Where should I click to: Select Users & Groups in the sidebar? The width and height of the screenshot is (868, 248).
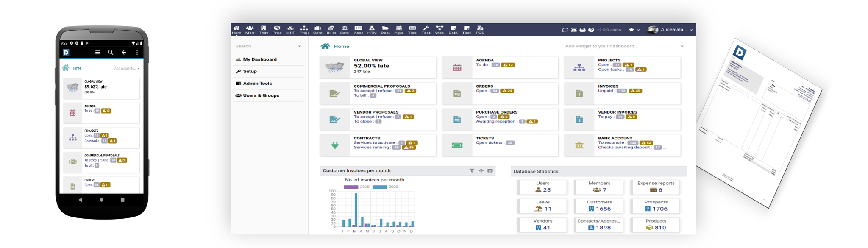[261, 95]
